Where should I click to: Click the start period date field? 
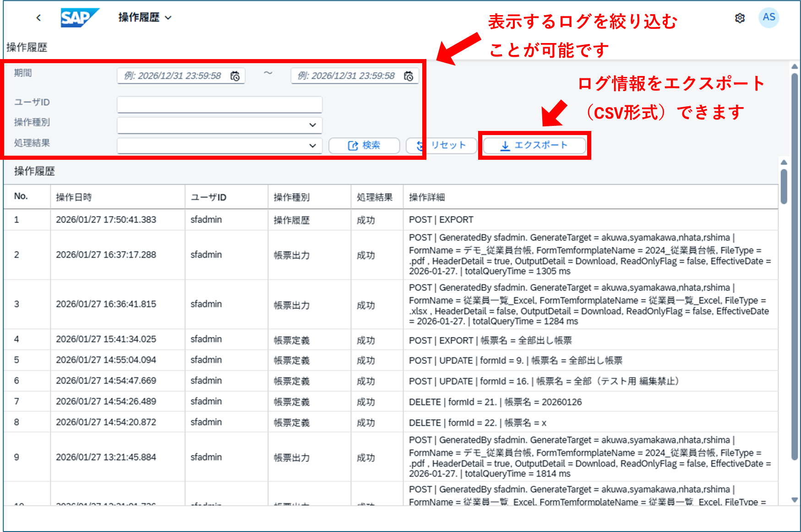[x=173, y=76]
